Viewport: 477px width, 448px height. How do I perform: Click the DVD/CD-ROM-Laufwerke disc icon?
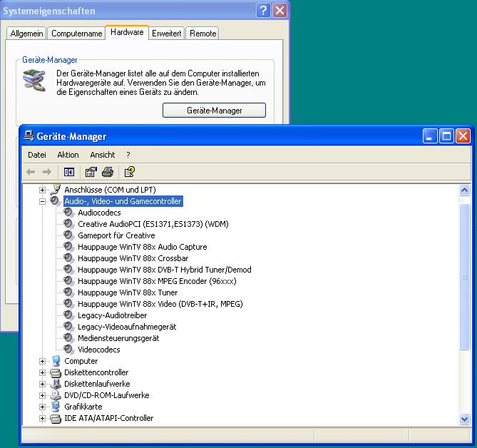(x=56, y=395)
